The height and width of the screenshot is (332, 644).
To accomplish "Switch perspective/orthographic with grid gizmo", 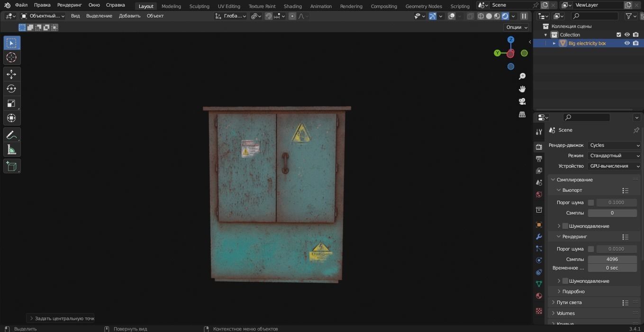I will pyautogui.click(x=522, y=114).
